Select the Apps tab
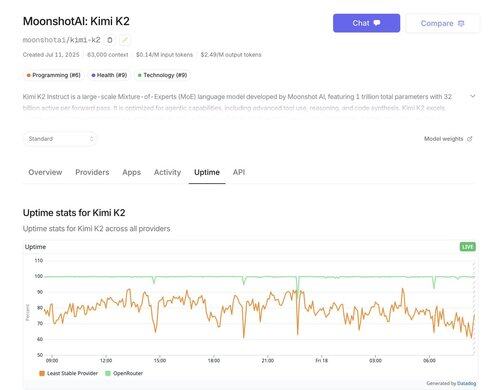Viewport: 500px width, 390px height. (x=132, y=172)
